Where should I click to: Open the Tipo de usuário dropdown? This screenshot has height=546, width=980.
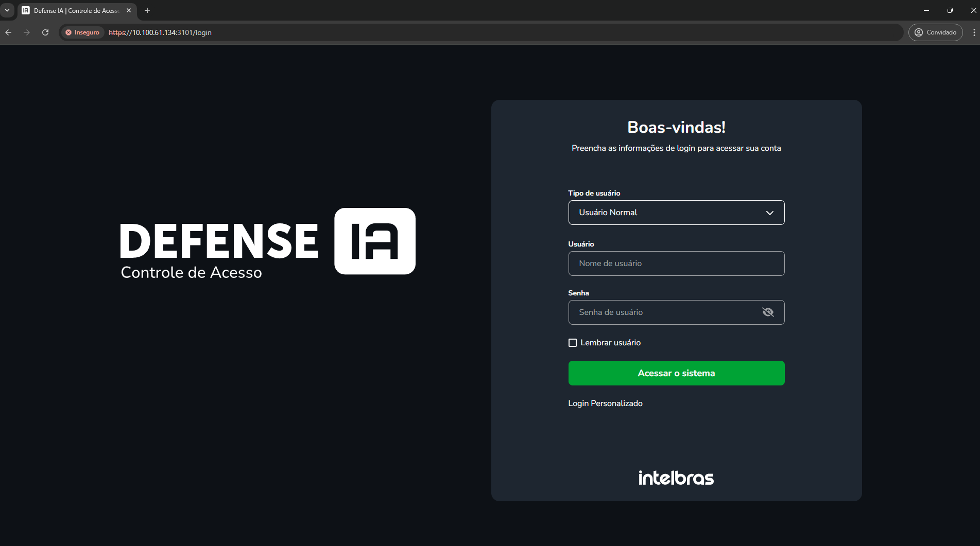[676, 213]
